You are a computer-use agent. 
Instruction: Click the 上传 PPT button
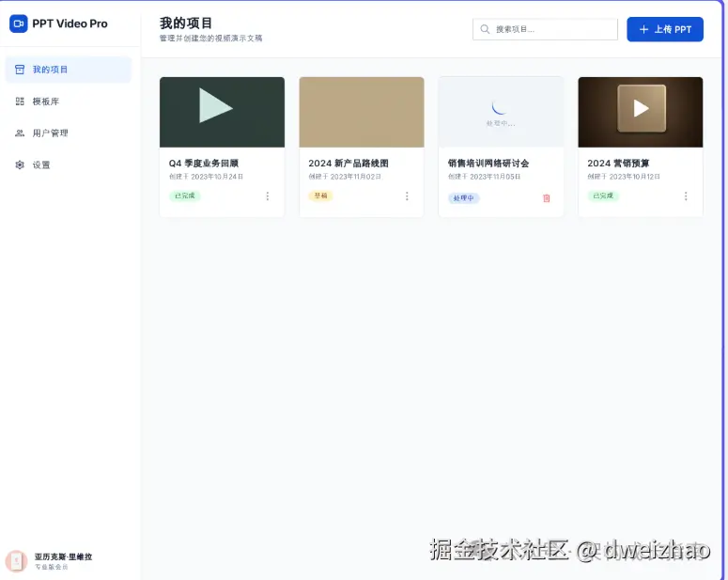click(x=664, y=29)
